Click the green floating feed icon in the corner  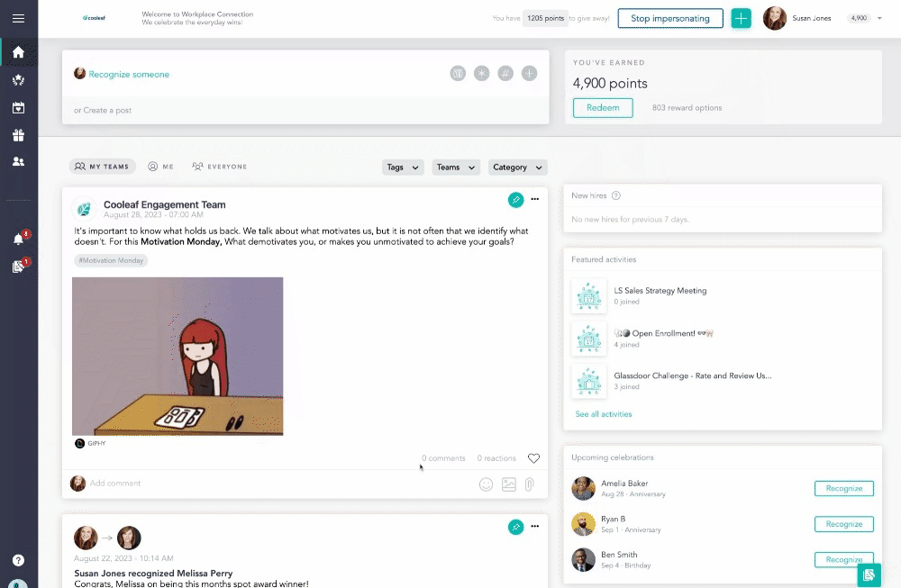click(x=869, y=574)
